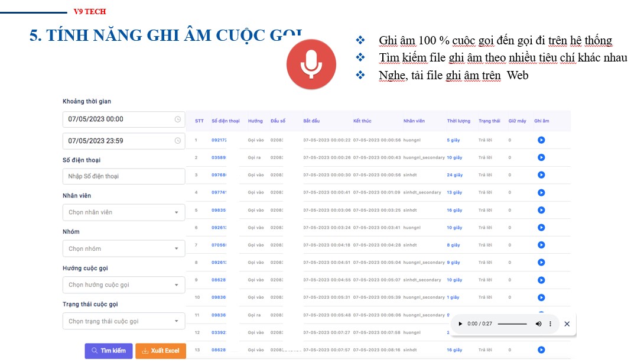Click the Tìm kiếm search button

pyautogui.click(x=108, y=351)
